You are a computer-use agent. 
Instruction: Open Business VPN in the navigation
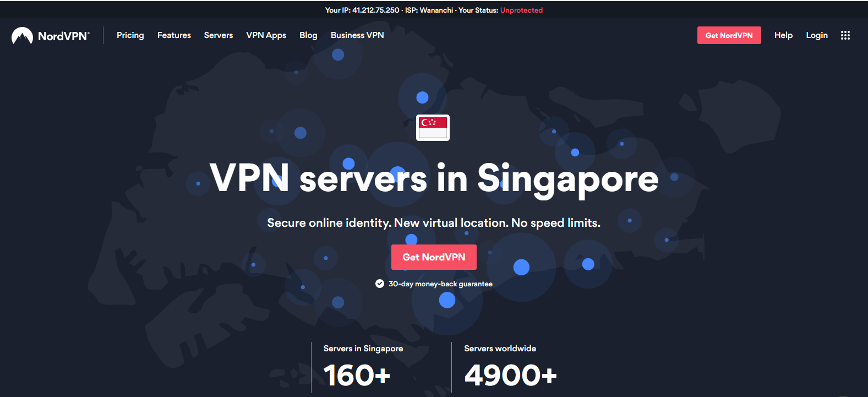(357, 35)
